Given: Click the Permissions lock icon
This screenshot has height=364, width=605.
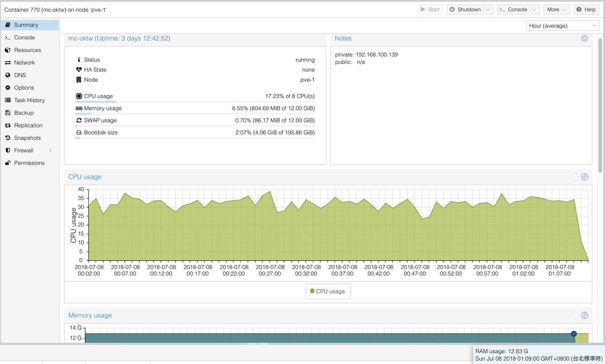Looking at the screenshot, I should (8, 163).
